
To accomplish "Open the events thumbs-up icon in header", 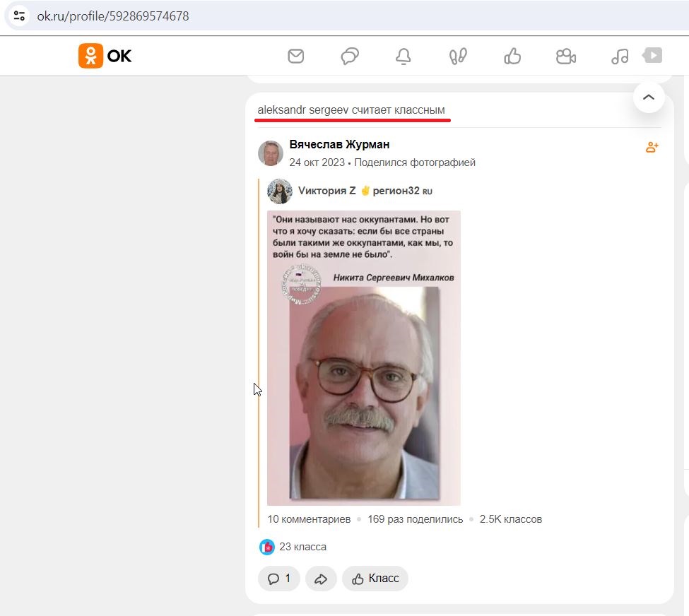I will pyautogui.click(x=512, y=57).
